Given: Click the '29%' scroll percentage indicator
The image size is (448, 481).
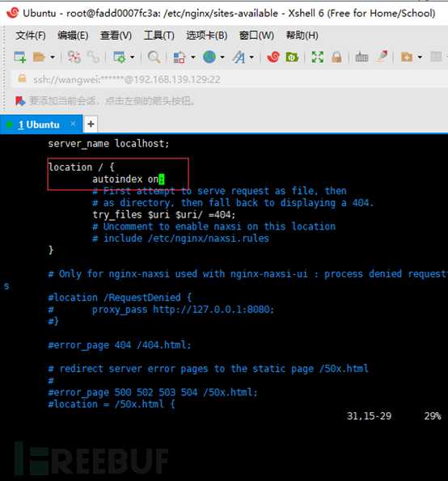Looking at the screenshot, I should pos(433,416).
